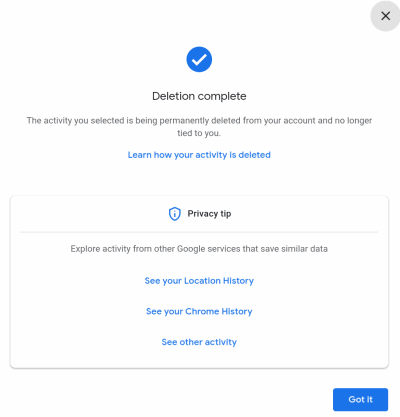Dismiss dialog via the round gray X
Viewport: 400px width, 417px height.
(x=385, y=16)
